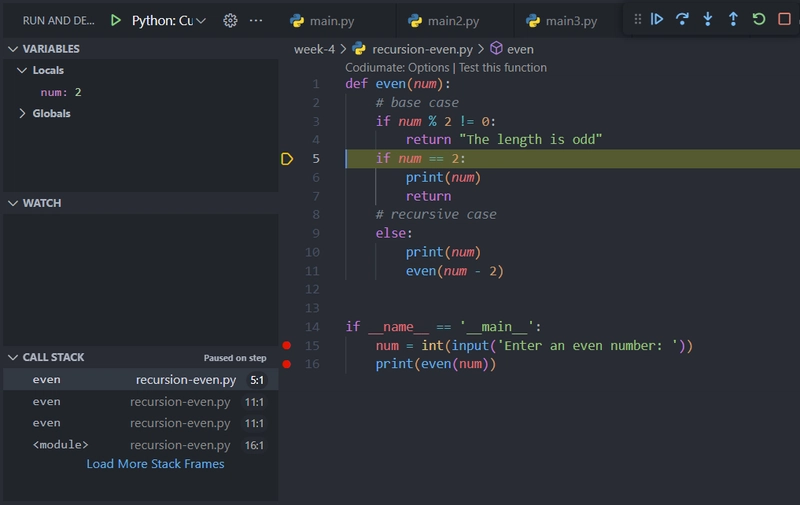Click the highlighted line 5 code
The height and width of the screenshot is (505, 800).
[x=420, y=159]
